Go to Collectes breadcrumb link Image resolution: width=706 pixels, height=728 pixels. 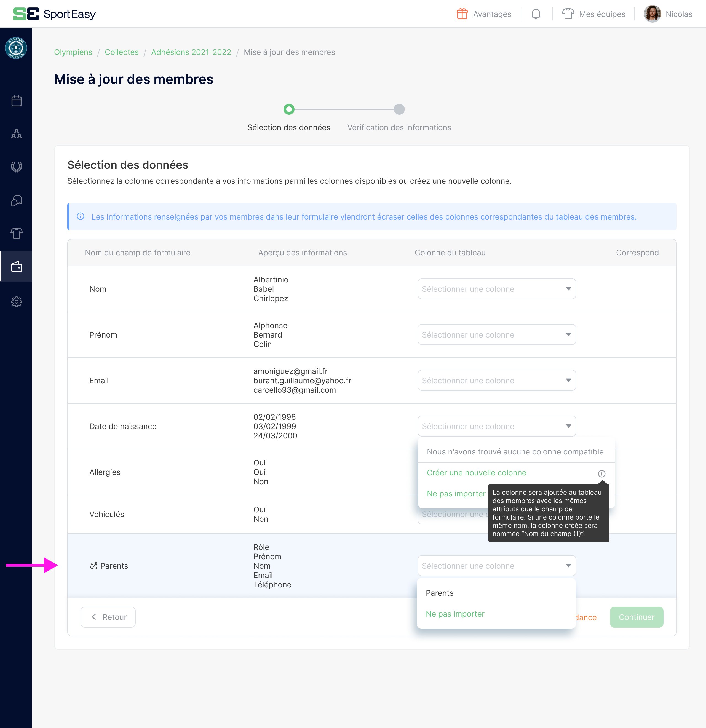[121, 52]
